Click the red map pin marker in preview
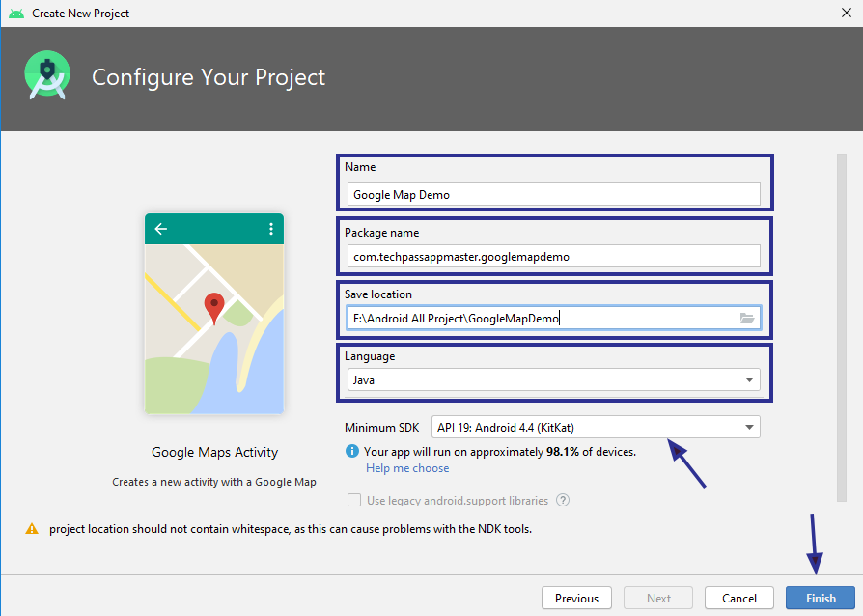863x616 pixels. 214,308
